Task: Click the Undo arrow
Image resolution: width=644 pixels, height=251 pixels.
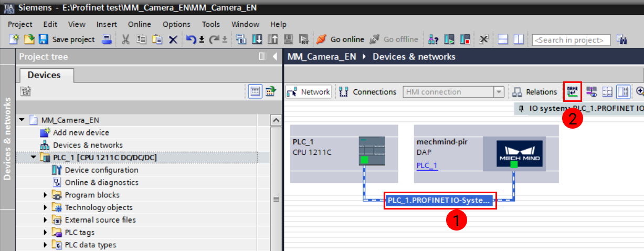Action: (x=191, y=39)
